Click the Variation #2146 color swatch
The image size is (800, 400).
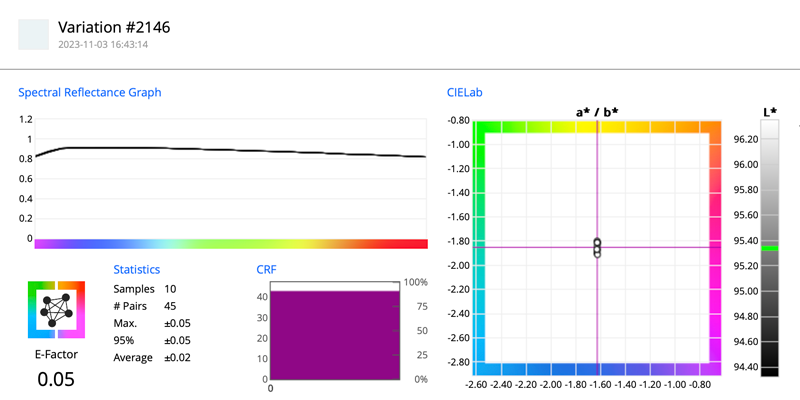tap(34, 35)
